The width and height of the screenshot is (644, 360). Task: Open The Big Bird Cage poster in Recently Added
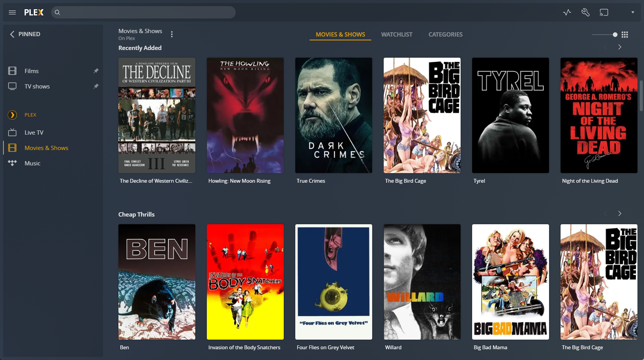[x=422, y=115]
